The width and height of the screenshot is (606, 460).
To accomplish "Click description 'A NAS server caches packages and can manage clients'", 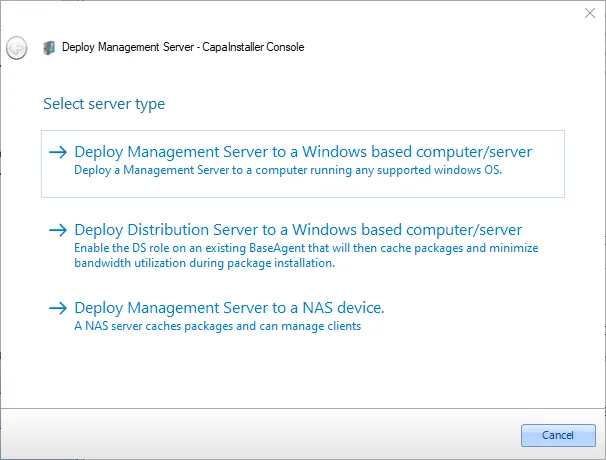I will (x=218, y=326).
